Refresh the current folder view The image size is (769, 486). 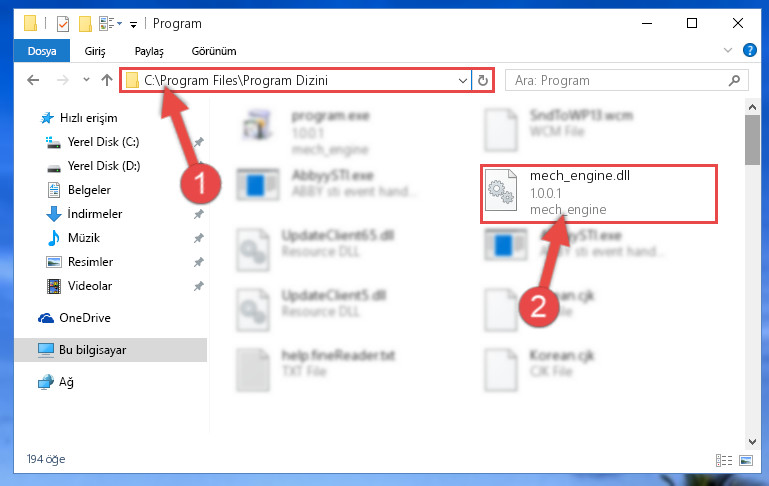tap(483, 80)
